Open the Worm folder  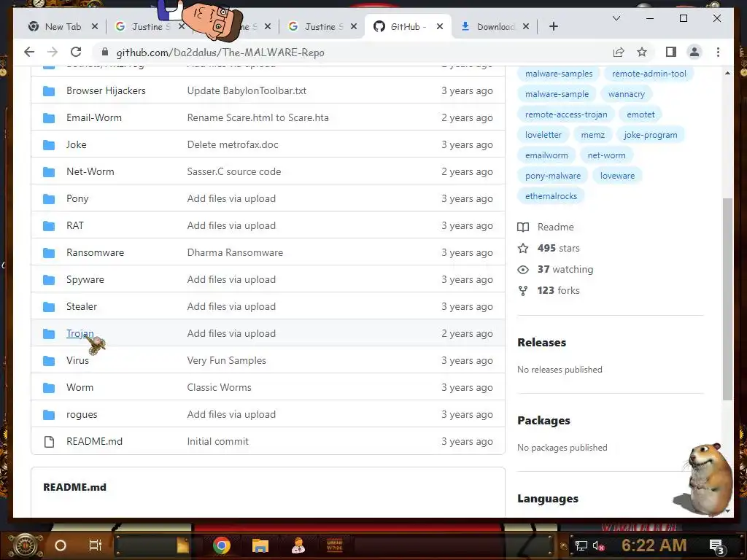pyautogui.click(x=80, y=388)
